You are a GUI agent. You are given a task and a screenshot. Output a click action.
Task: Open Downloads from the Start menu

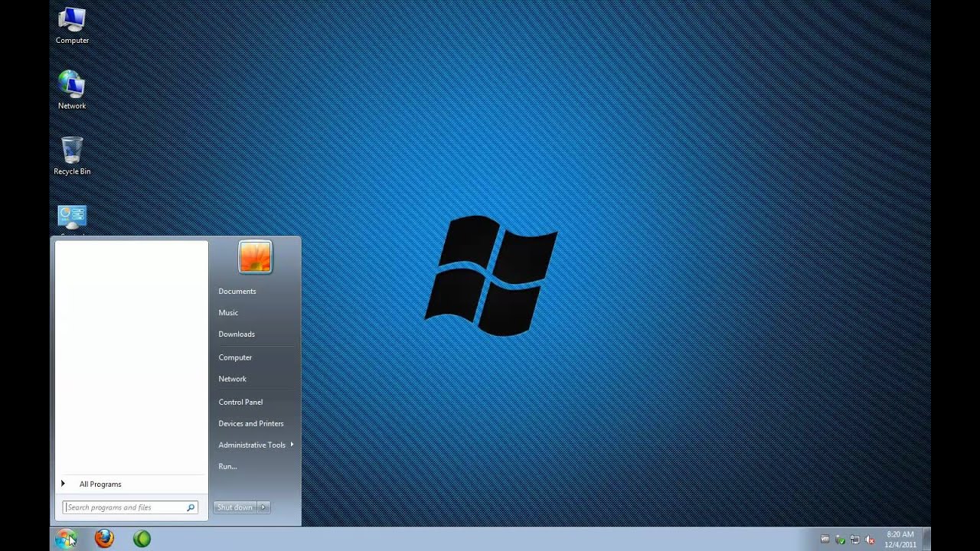pyautogui.click(x=237, y=334)
